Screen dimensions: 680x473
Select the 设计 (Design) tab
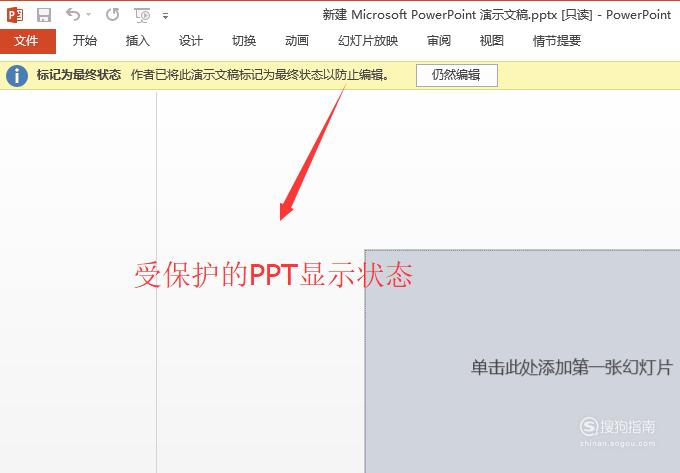191,41
